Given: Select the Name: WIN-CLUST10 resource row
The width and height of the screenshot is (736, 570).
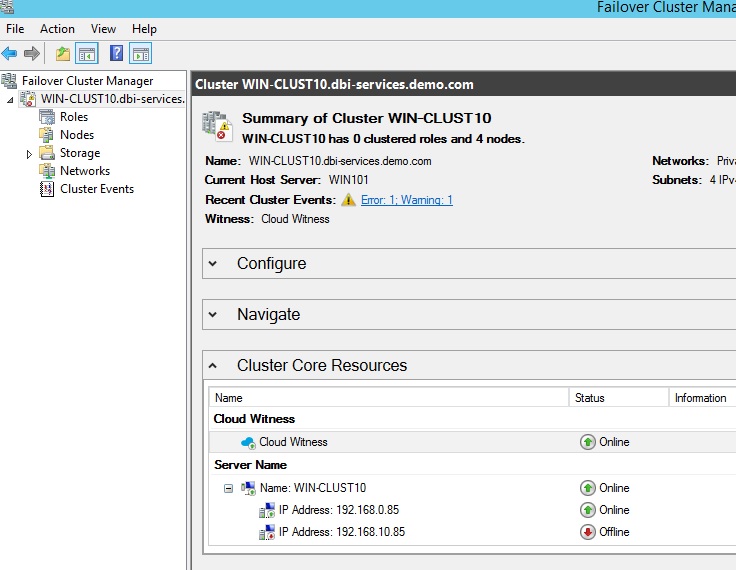Looking at the screenshot, I should point(472,488).
